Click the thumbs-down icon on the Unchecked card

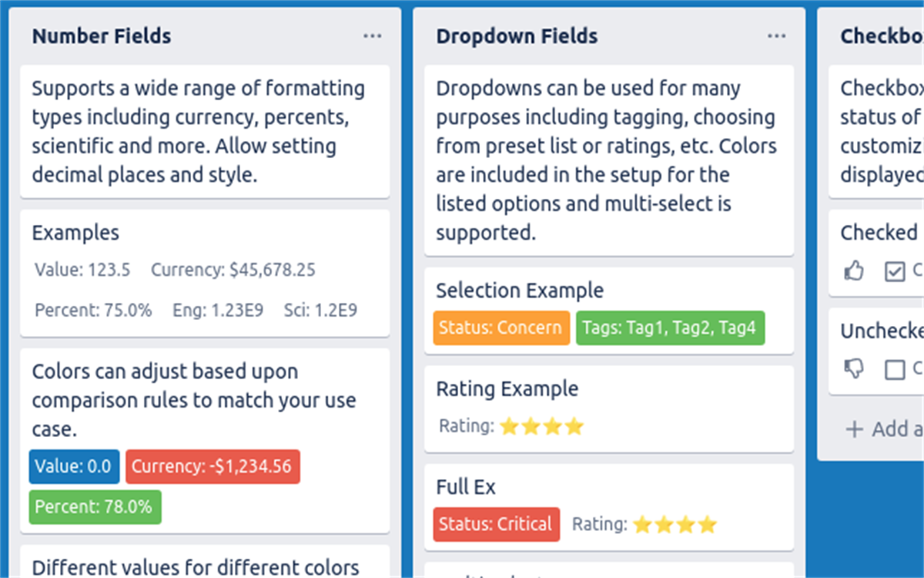coord(854,370)
